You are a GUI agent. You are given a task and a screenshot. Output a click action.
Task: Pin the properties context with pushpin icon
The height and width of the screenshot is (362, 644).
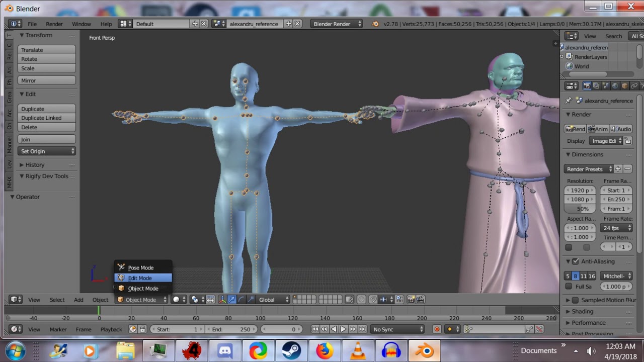[x=569, y=101]
